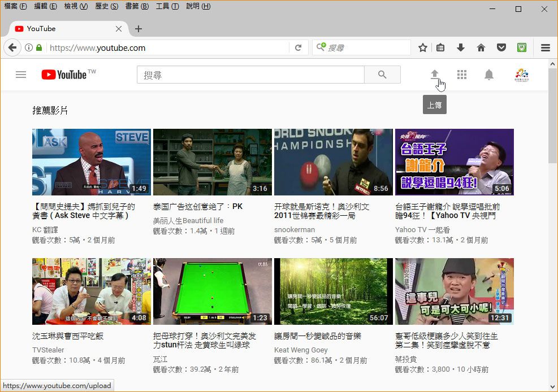558x392 pixels.
Task: Reload the page with the refresh icon
Action: click(299, 47)
